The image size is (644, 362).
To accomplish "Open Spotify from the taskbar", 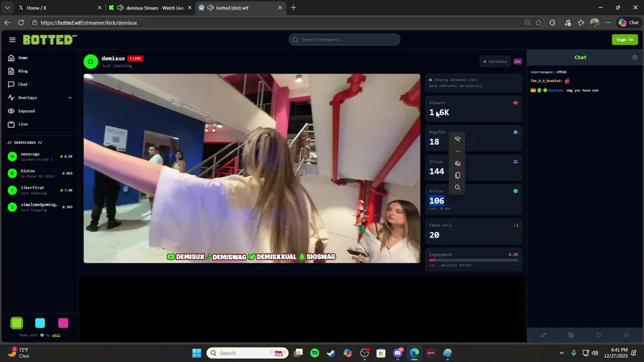I will pos(314,353).
